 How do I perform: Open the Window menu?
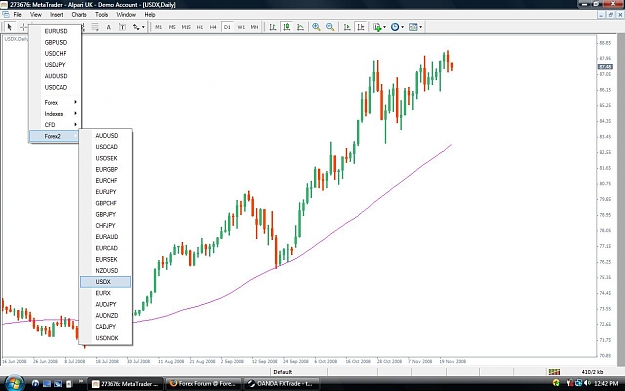coord(126,15)
